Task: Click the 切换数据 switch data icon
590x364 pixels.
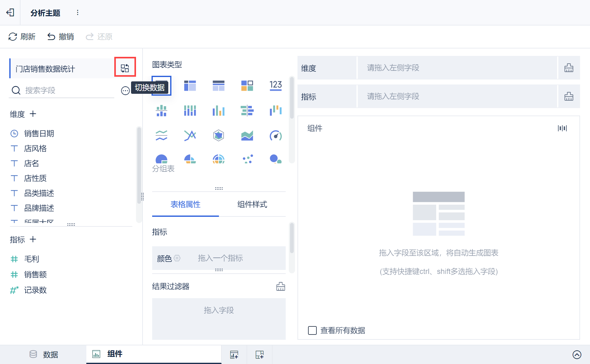Action: (125, 68)
